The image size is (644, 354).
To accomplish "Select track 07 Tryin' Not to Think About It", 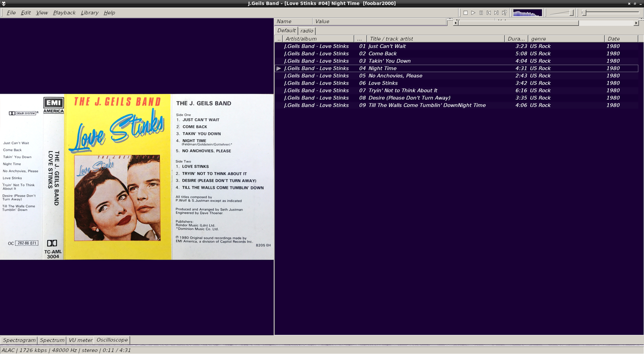I will [456, 91].
